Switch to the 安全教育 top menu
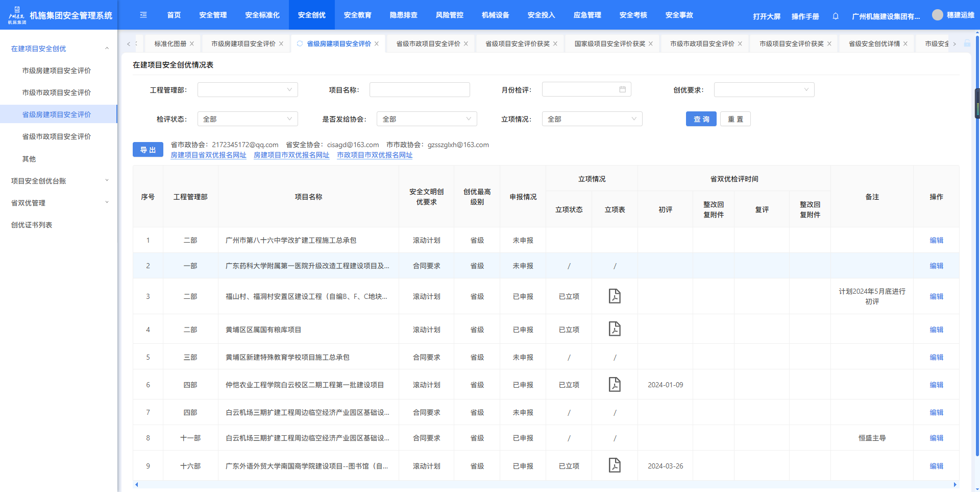The width and height of the screenshot is (980, 492). 357,15
